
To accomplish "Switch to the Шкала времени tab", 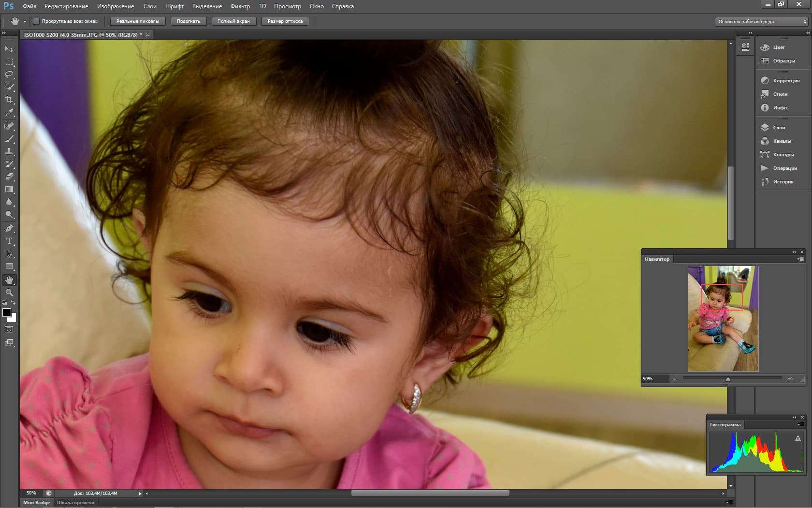I will (x=75, y=503).
